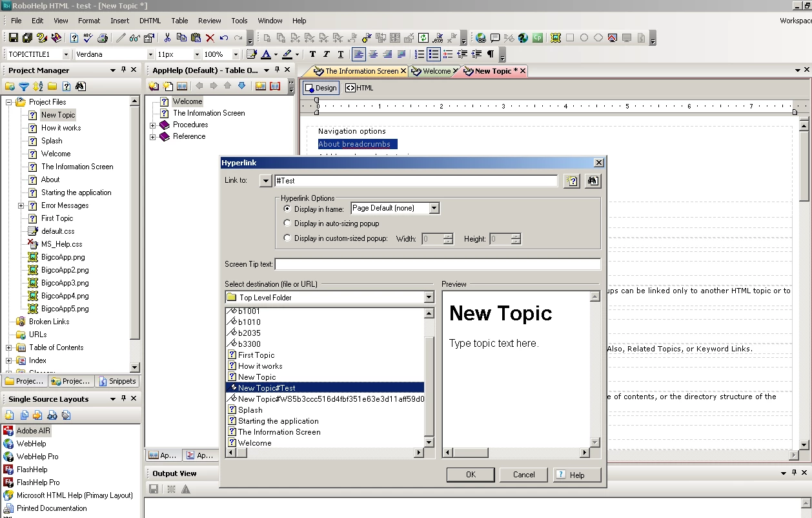The image size is (812, 518).
Task: Select Display in custom-sized popup option
Action: pyautogui.click(x=288, y=238)
